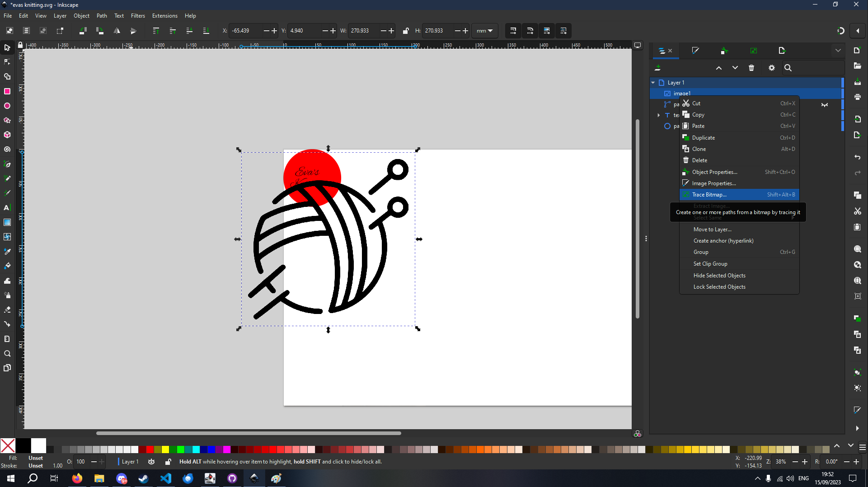The width and height of the screenshot is (868, 487).
Task: Open current layer selector in status bar
Action: tap(130, 462)
